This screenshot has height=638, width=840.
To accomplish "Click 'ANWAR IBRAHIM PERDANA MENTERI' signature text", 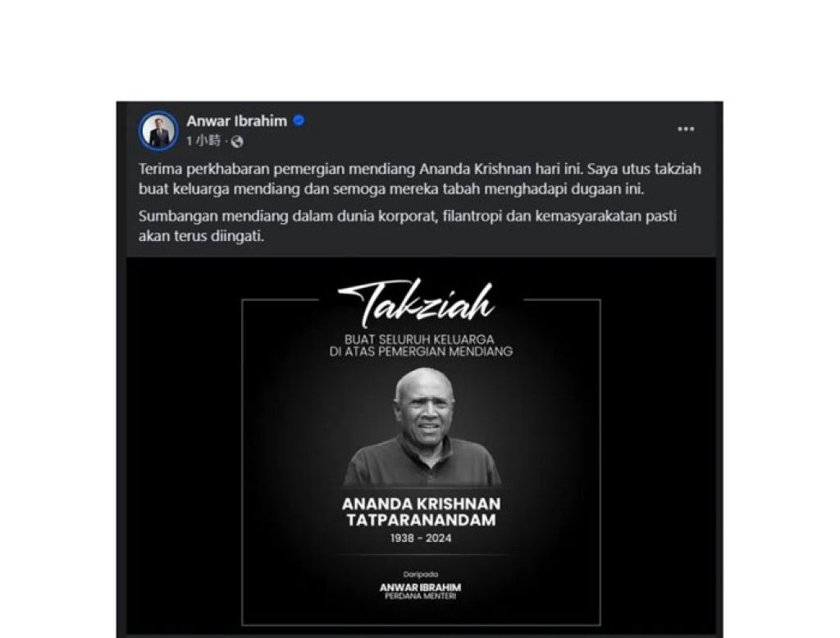I will (421, 591).
